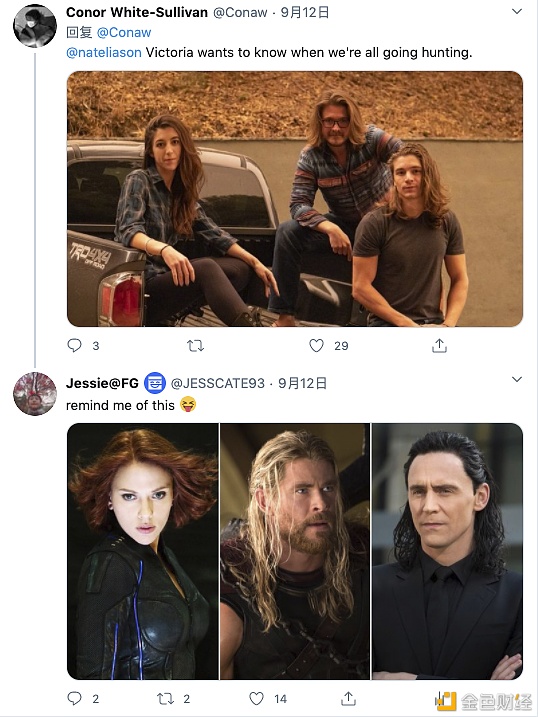The height and width of the screenshot is (717, 538).
Task: Reply to Jessie@FG's tweet
Action: coord(75,698)
